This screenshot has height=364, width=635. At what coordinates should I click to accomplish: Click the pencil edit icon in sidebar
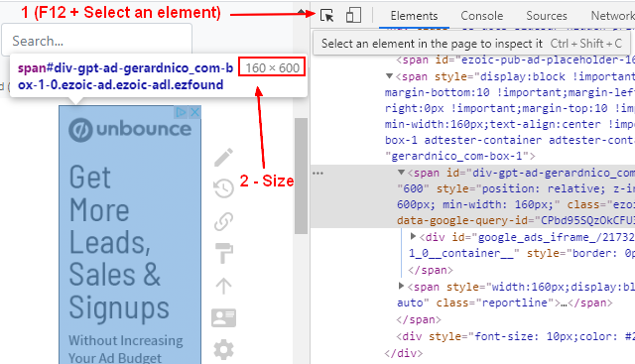point(223,157)
